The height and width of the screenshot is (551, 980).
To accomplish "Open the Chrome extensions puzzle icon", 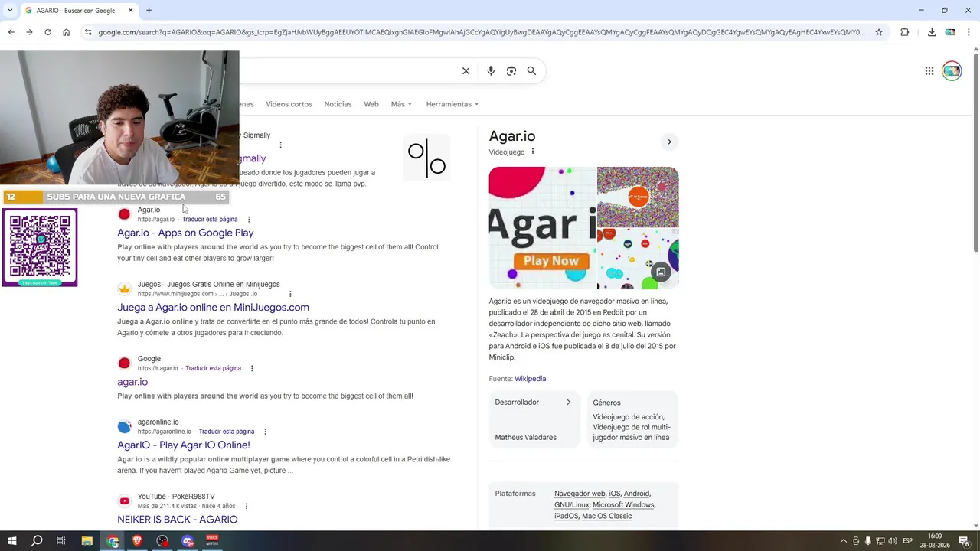I will click(x=905, y=32).
